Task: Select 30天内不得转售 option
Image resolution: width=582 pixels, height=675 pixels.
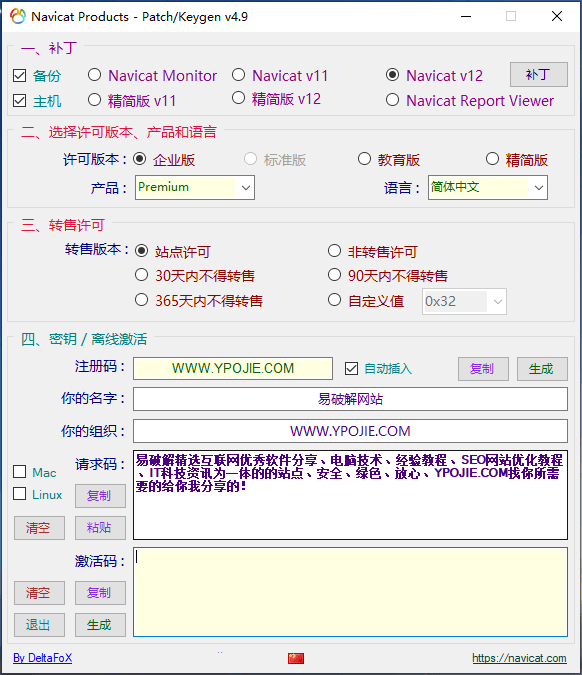Action: 141,275
